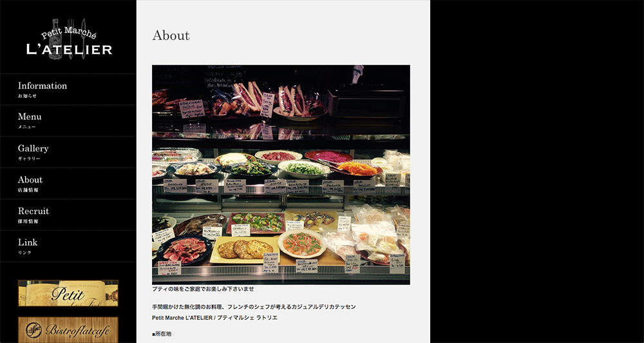The width and height of the screenshot is (644, 343).
Task: Open the Bistroflatcafe wooden banner
Action: tap(68, 330)
